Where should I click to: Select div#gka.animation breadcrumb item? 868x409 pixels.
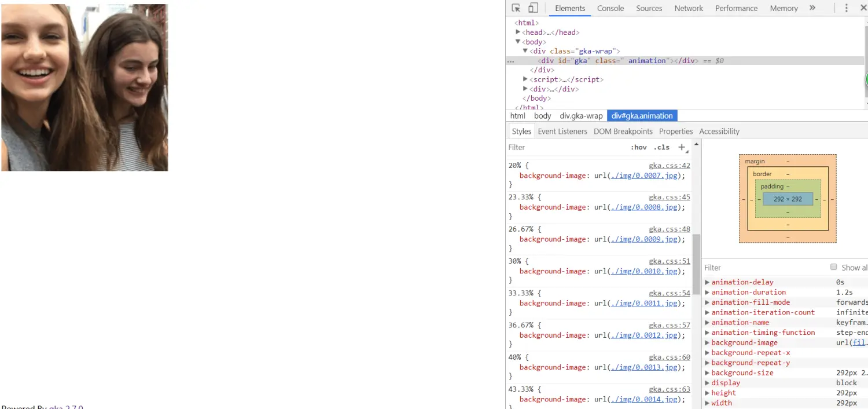[642, 116]
